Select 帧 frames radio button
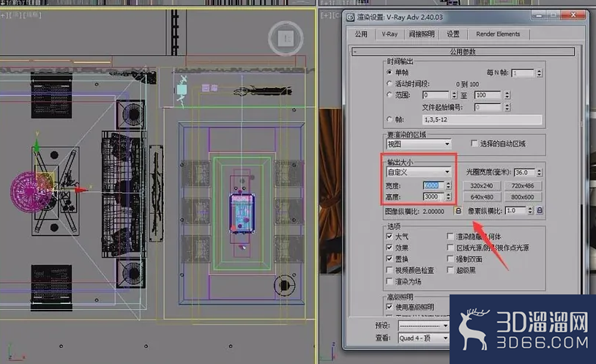Image resolution: width=596 pixels, height=364 pixels. (390, 119)
